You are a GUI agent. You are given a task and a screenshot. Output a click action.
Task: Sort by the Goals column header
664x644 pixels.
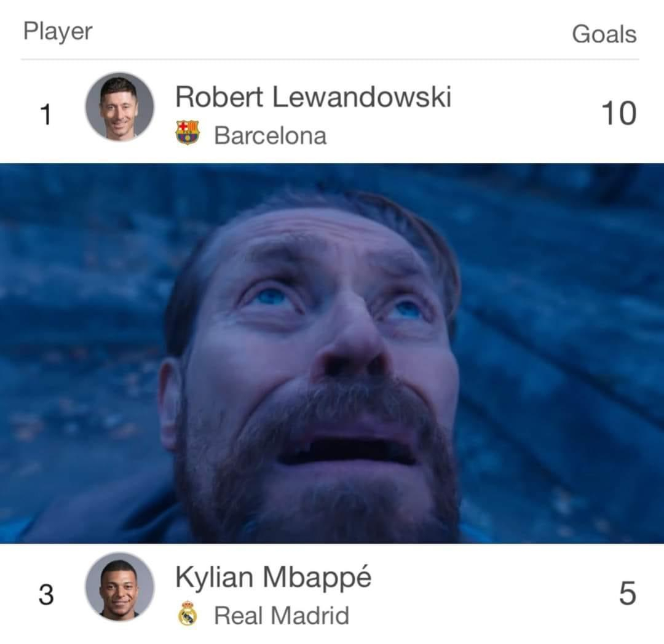[604, 34]
